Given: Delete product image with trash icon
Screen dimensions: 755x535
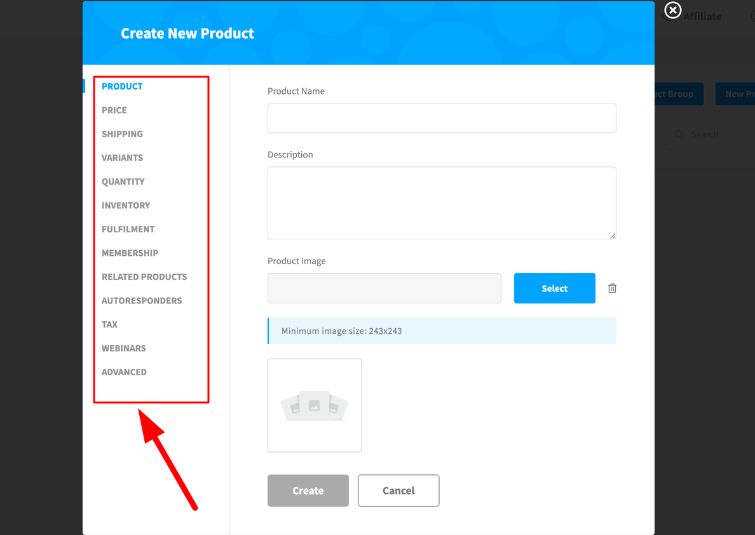Looking at the screenshot, I should pos(612,289).
